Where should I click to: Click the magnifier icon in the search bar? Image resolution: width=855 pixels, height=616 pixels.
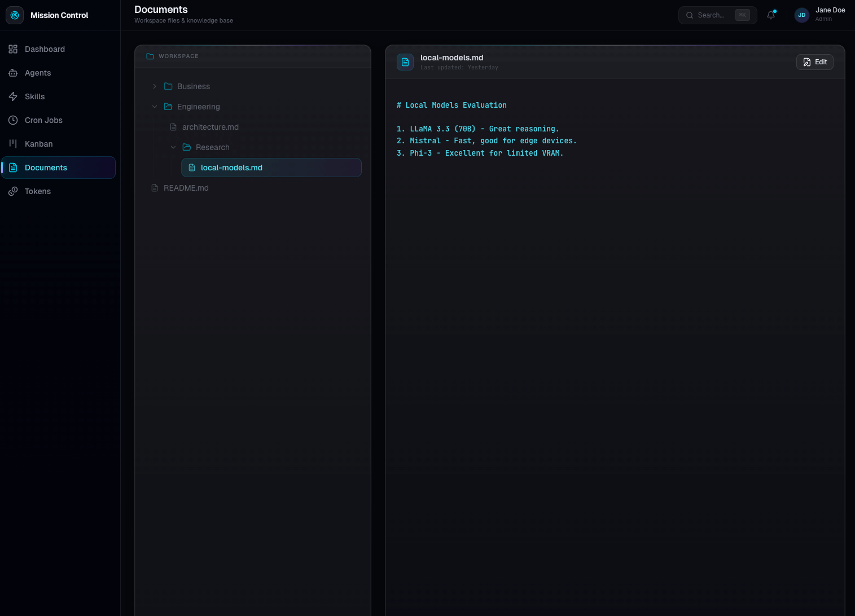click(x=689, y=15)
